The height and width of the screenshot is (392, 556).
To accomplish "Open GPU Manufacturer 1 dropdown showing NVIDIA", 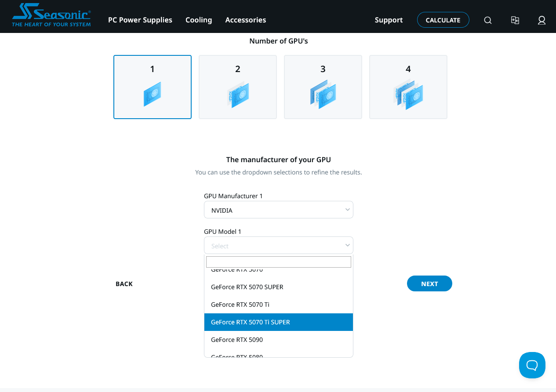I will pos(279,210).
